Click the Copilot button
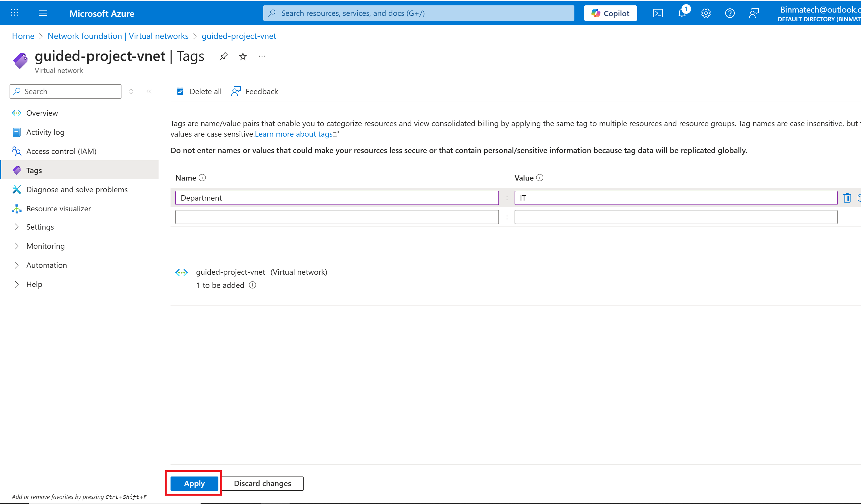This screenshot has width=861, height=504. click(610, 13)
